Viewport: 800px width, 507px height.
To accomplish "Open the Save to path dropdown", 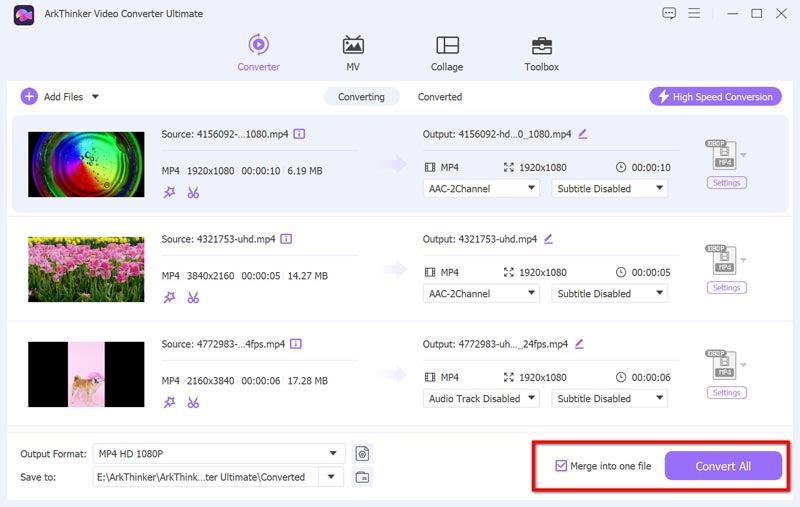I will (331, 477).
